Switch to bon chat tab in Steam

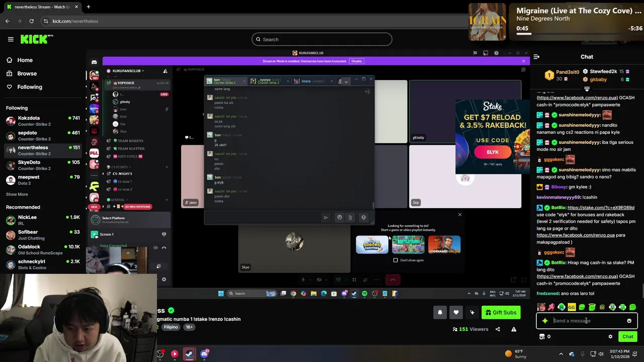[x=225, y=81]
